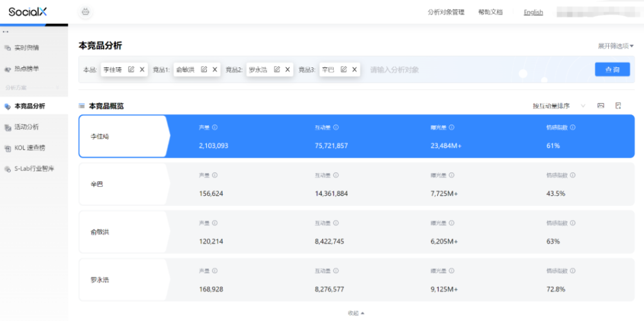Click 声量 info icon in 辛巴 row
The image size is (644, 321).
pos(215,175)
